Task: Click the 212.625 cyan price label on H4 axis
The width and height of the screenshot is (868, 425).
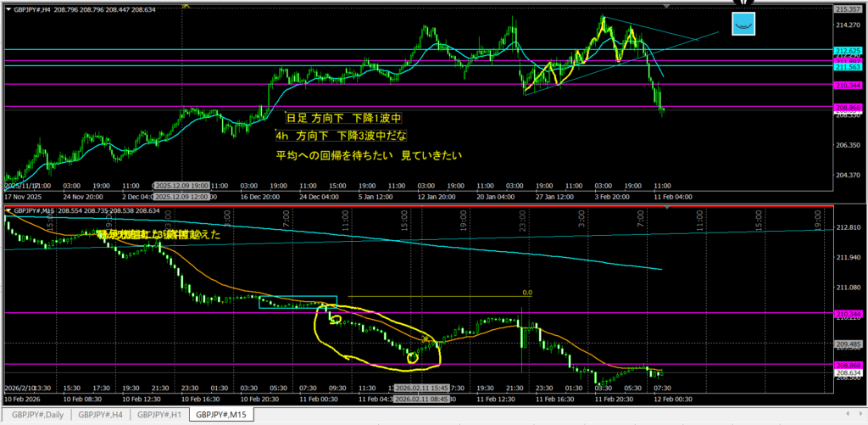Action: (x=849, y=51)
